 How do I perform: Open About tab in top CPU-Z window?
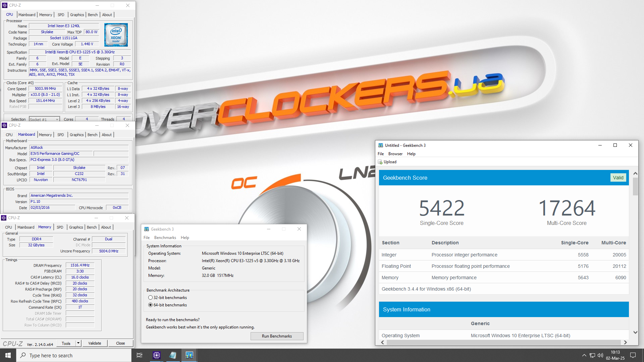pyautogui.click(x=107, y=15)
